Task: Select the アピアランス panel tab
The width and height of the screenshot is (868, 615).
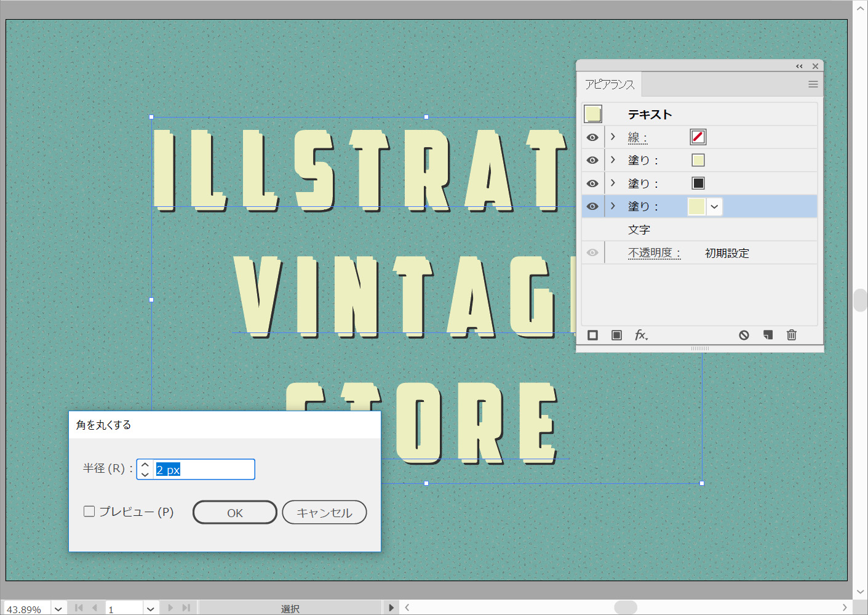Action: pyautogui.click(x=610, y=84)
